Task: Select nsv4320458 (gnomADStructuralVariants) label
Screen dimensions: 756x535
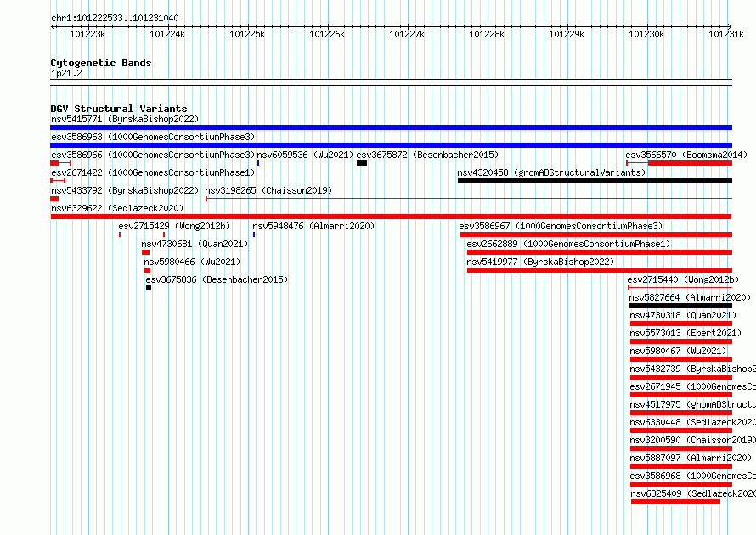Action: 551,172
